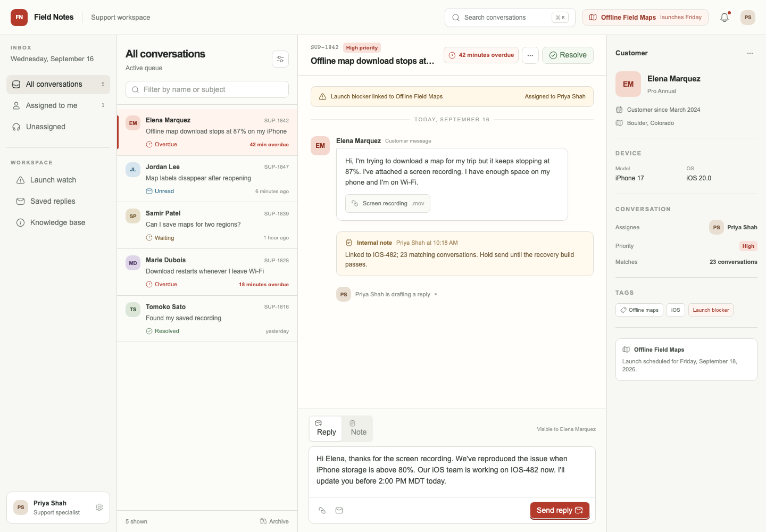Click the search magnifier icon
This screenshot has width=766, height=532.
point(456,18)
